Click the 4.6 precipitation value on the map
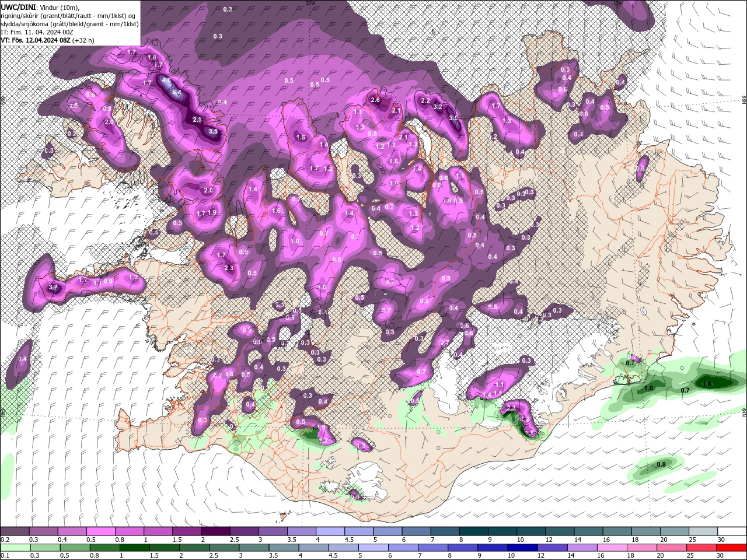747x560 pixels. (x=166, y=80)
